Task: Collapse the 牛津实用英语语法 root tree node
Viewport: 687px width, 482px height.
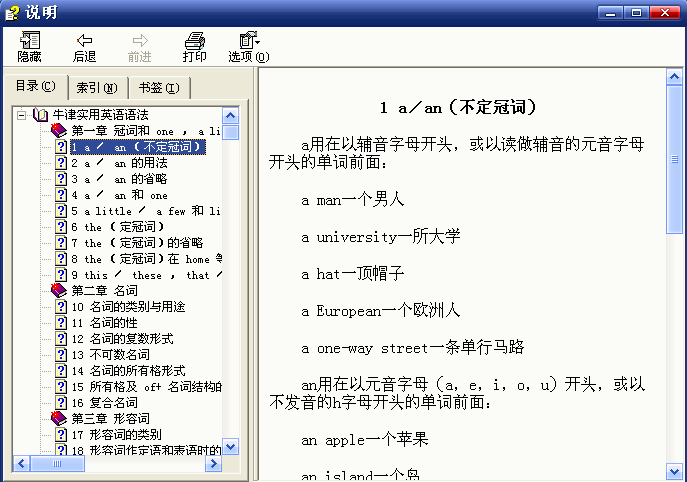Action: point(21,115)
